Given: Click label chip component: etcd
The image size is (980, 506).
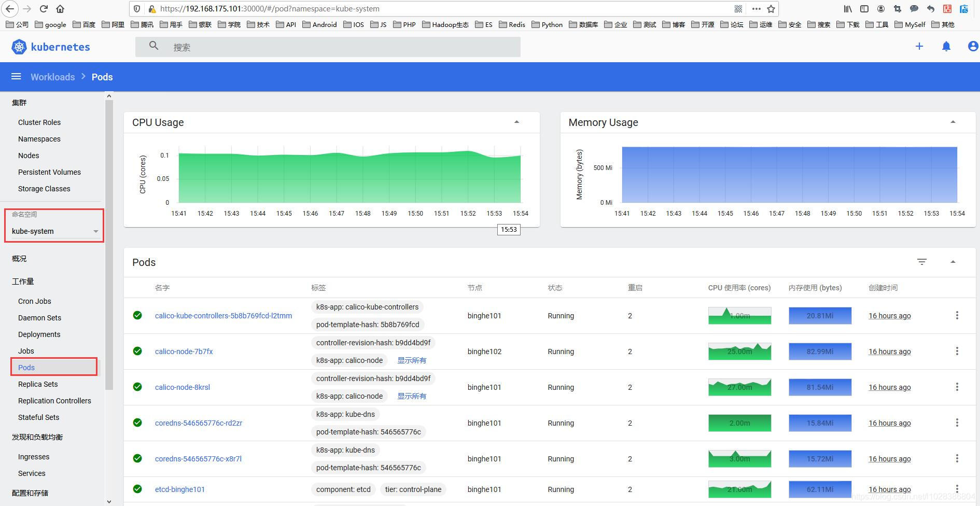Looking at the screenshot, I should (x=343, y=489).
